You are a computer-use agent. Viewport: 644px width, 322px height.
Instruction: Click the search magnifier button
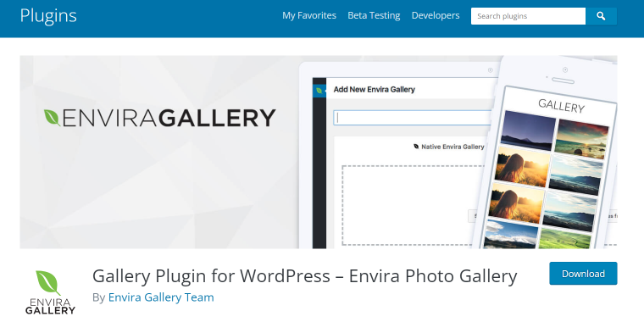[x=601, y=16]
